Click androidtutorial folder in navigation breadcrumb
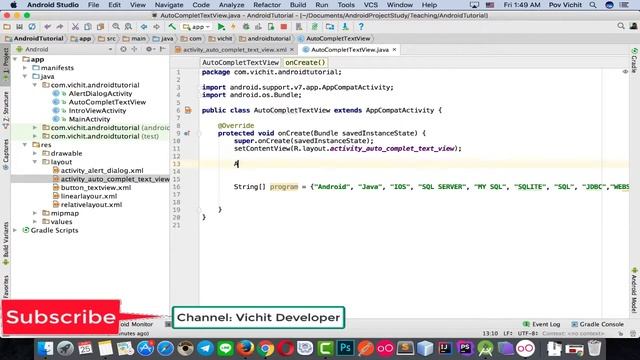The image size is (640, 360). [x=265, y=38]
